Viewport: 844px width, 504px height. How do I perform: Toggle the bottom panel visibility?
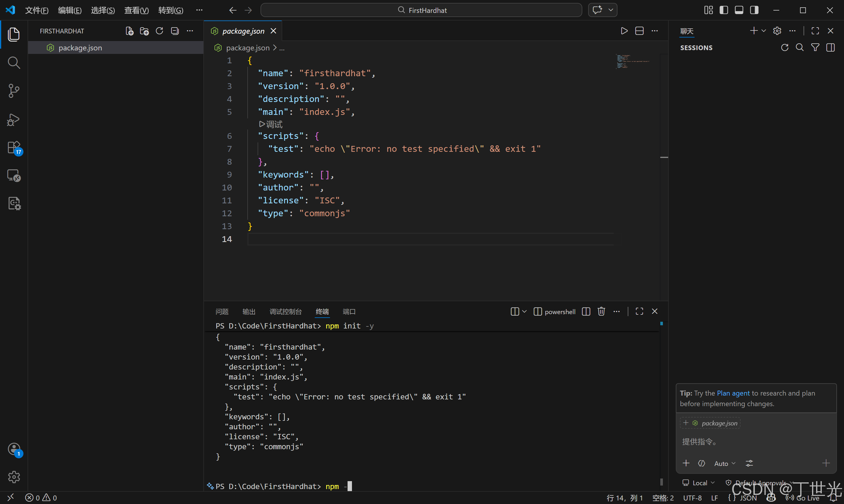coord(739,10)
